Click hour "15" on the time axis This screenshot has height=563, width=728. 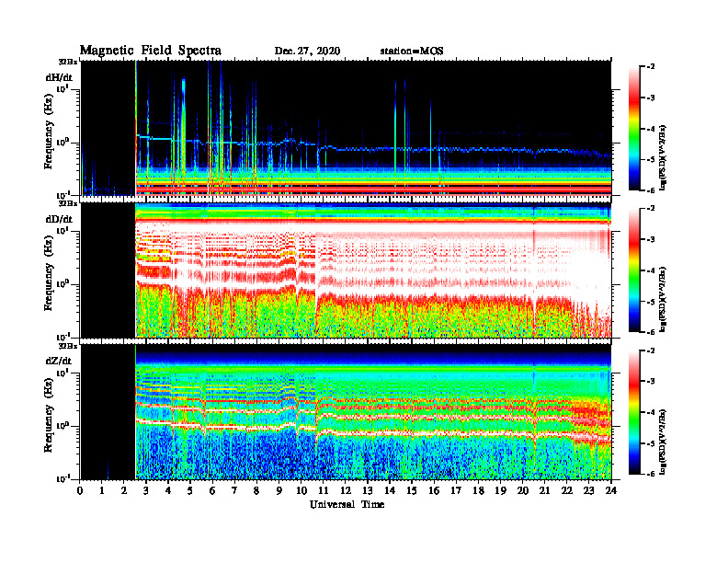tap(412, 490)
